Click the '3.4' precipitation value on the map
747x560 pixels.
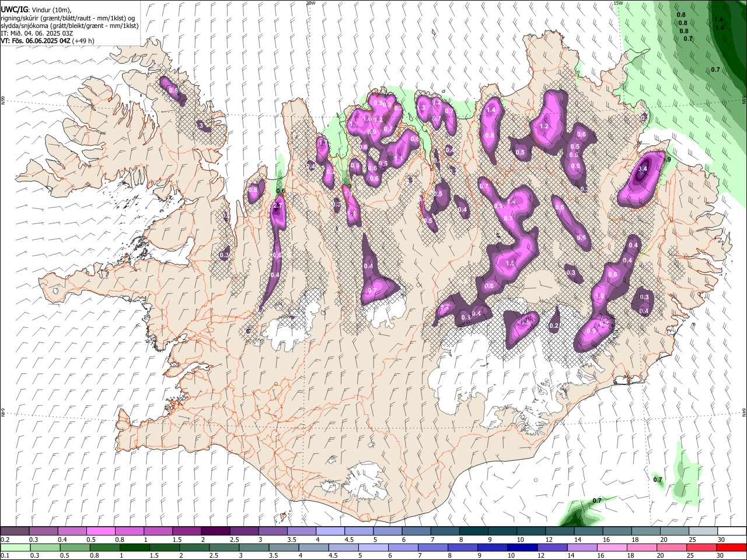point(643,169)
